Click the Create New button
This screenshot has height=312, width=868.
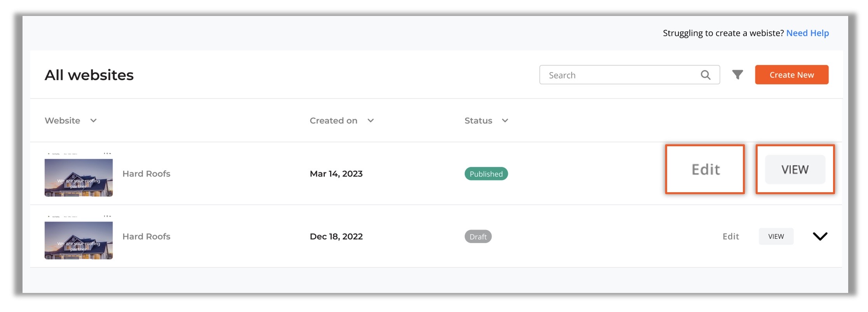click(x=791, y=75)
